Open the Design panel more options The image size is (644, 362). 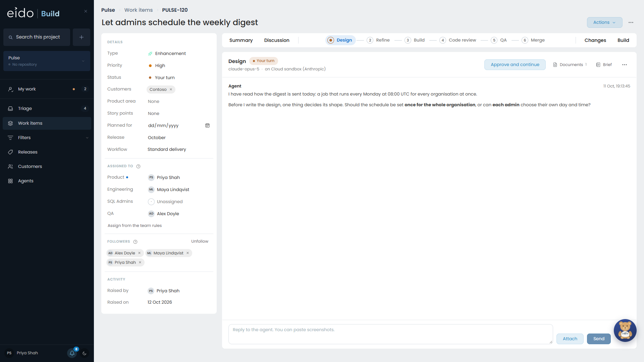(x=625, y=65)
